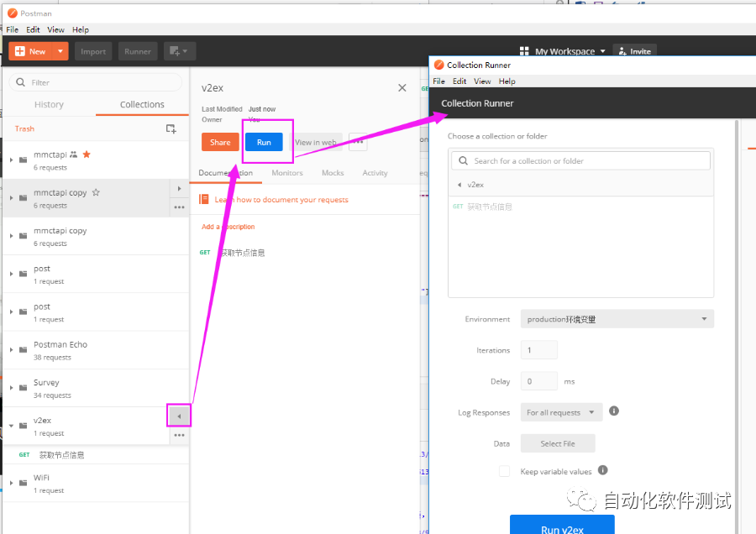Click Search for a collection or folder
The image size is (756, 534).
(x=580, y=160)
